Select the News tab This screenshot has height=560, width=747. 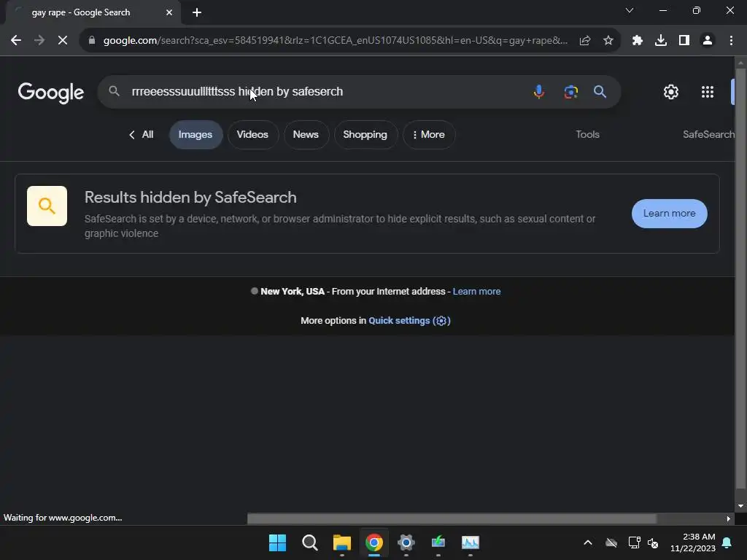tap(306, 135)
